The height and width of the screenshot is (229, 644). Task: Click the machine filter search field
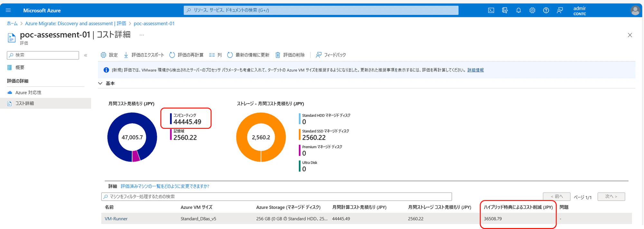click(x=277, y=196)
